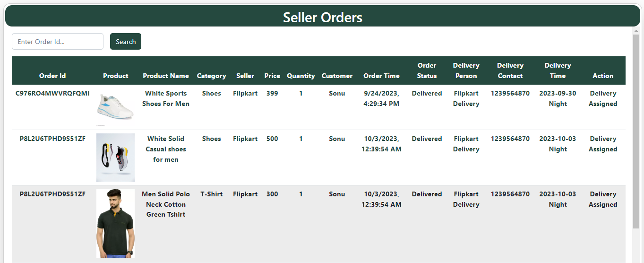This screenshot has height=263, width=644.
Task: Open the casual shoes product thumbnail
Action: (115, 158)
